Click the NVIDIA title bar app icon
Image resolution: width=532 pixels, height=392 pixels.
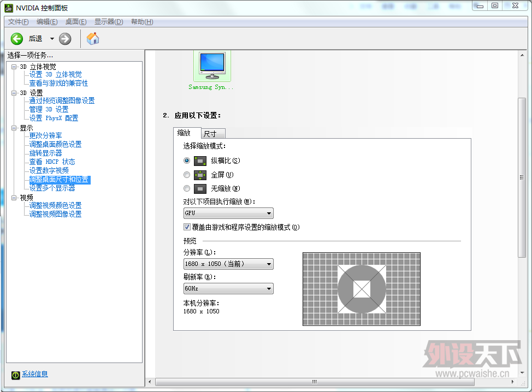pos(9,8)
